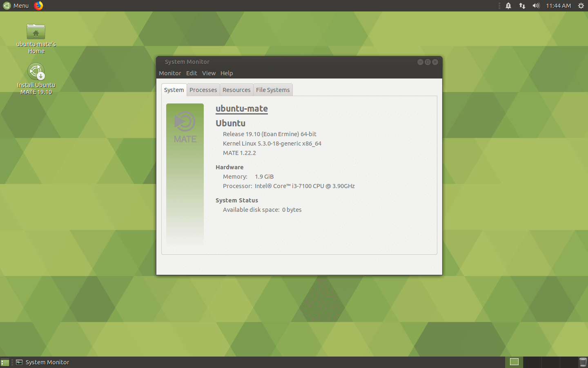Open the MATE Menu button
This screenshot has height=368, width=588.
(x=16, y=6)
